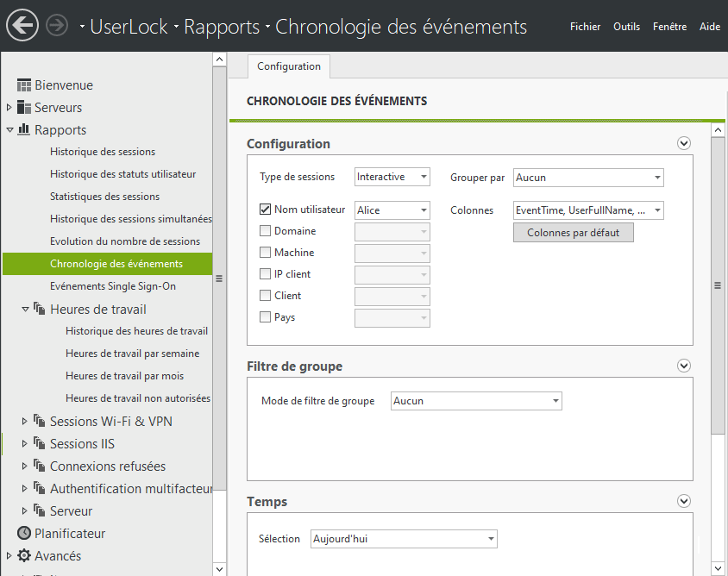The width and height of the screenshot is (728, 576).
Task: Open Heures de travail non autorisées
Action: click(138, 398)
